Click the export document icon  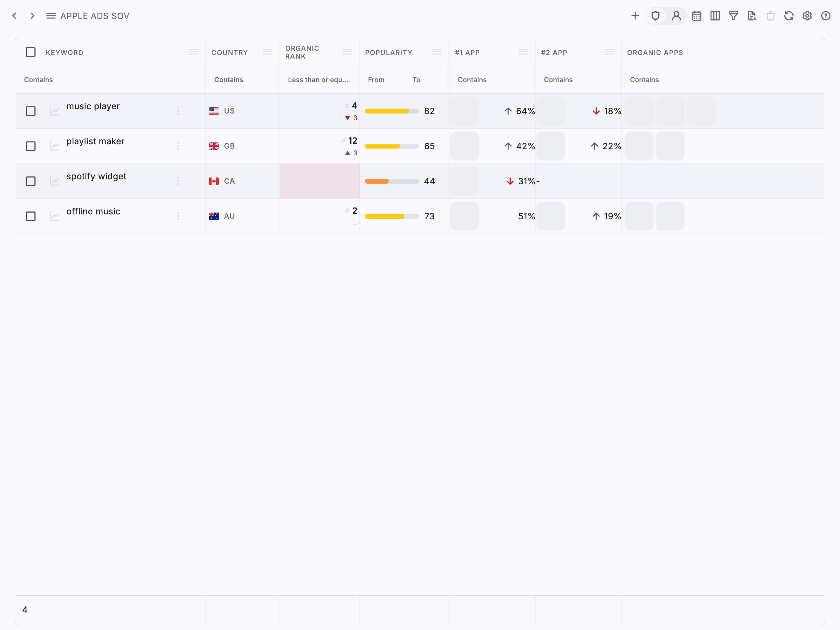pyautogui.click(x=752, y=16)
